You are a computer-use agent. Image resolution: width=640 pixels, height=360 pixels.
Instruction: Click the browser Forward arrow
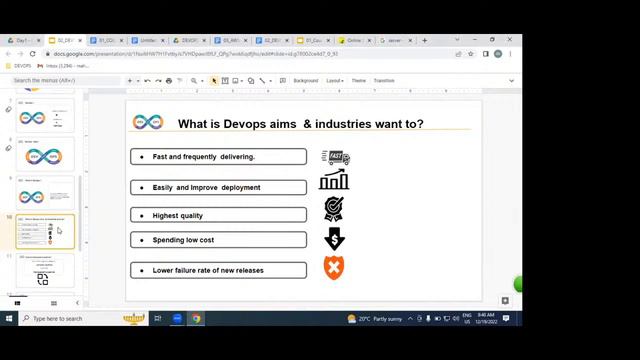(20, 54)
